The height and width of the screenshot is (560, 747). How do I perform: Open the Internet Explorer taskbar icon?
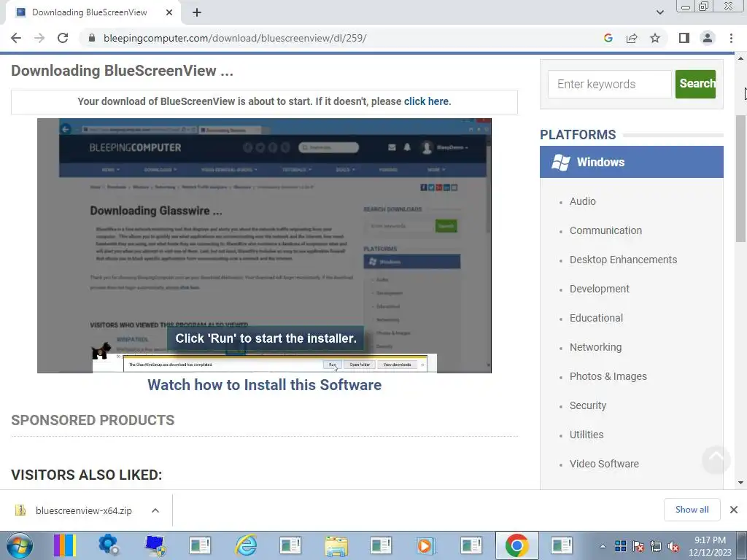(246, 545)
